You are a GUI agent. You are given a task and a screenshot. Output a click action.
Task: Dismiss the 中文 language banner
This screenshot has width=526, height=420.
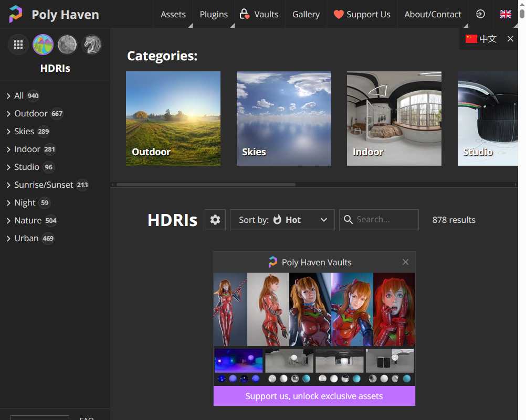pos(510,38)
